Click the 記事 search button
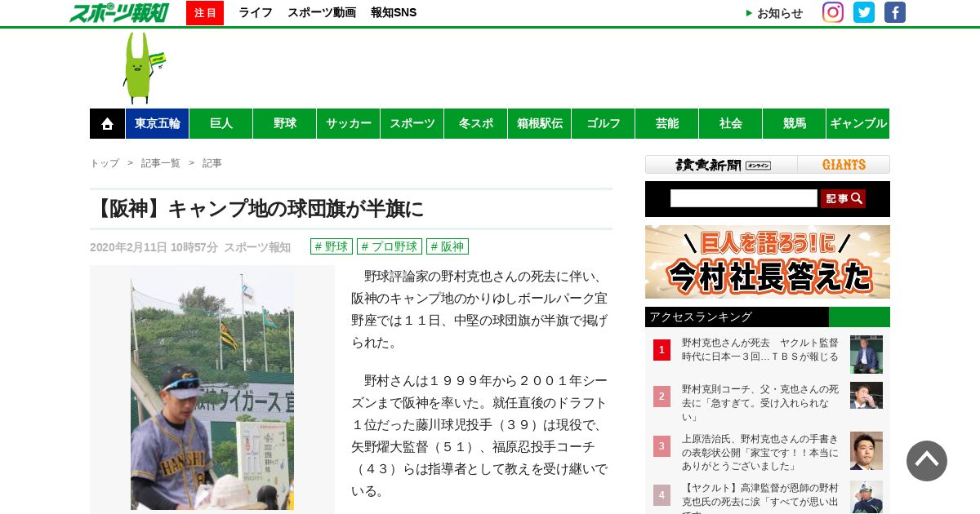The height and width of the screenshot is (514, 980). pyautogui.click(x=843, y=198)
